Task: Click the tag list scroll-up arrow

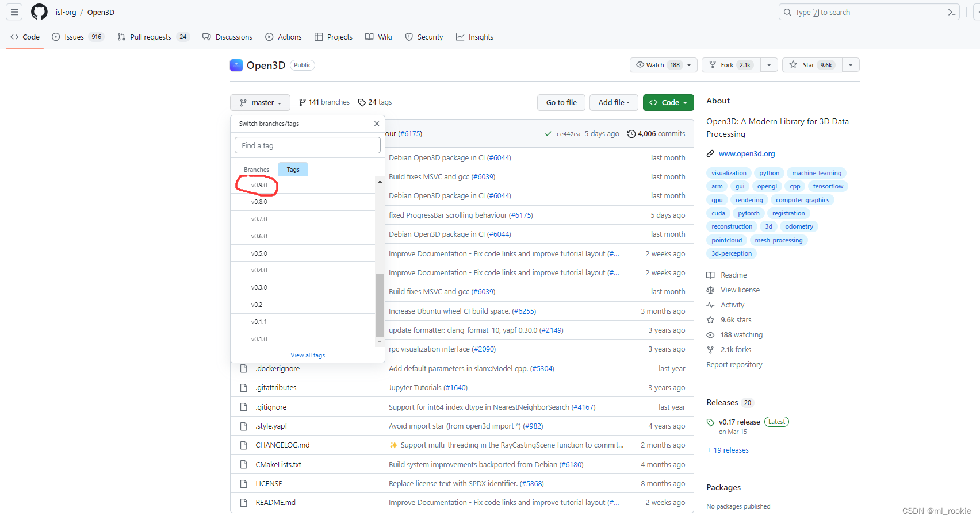Action: click(380, 182)
